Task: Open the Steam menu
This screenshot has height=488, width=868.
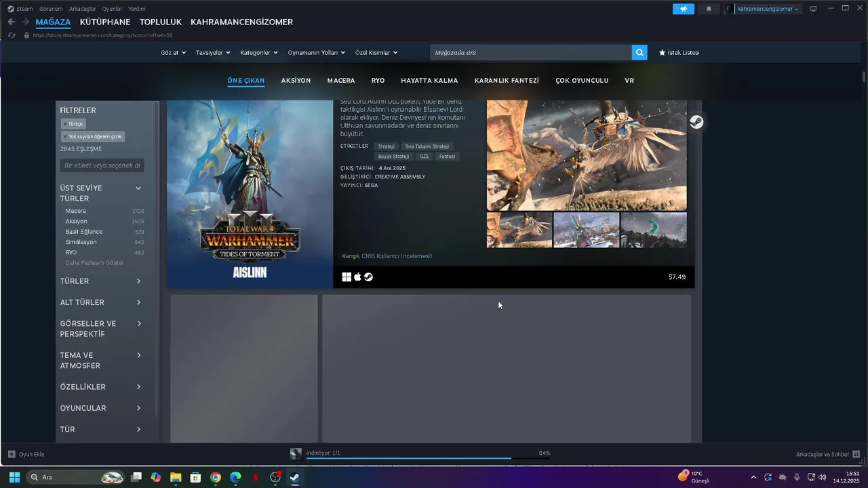Action: 24,9
